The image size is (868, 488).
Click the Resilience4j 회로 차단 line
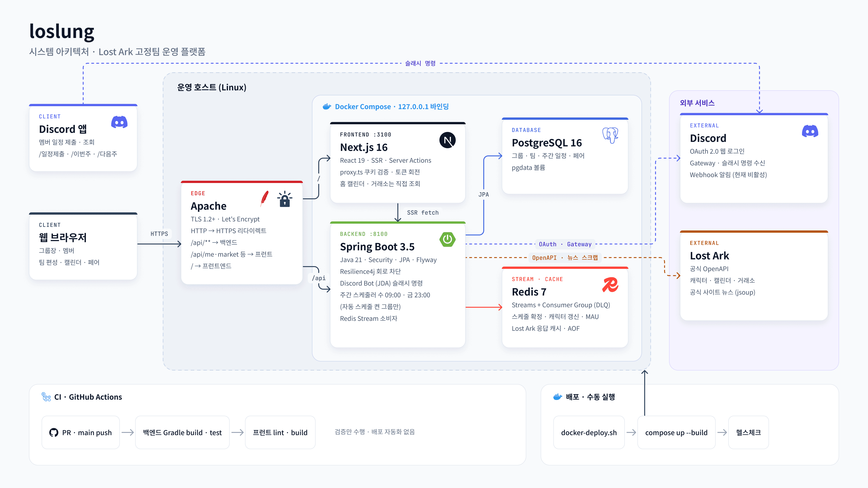(370, 271)
